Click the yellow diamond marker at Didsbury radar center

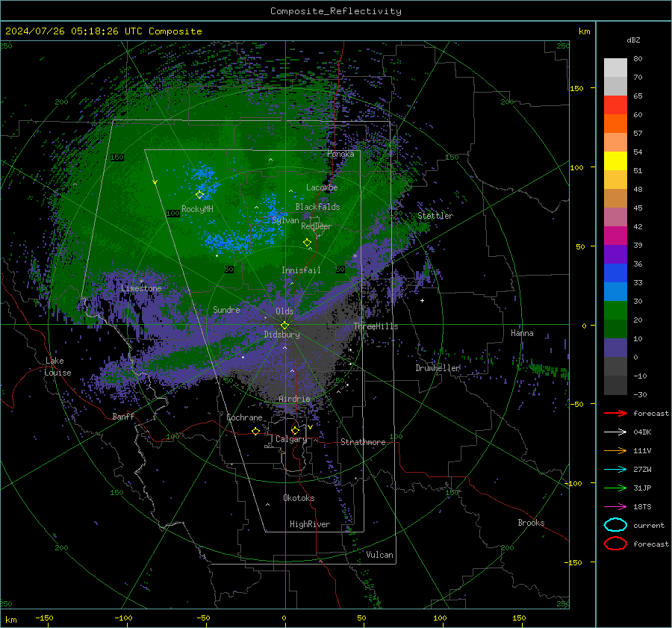pyautogui.click(x=284, y=325)
